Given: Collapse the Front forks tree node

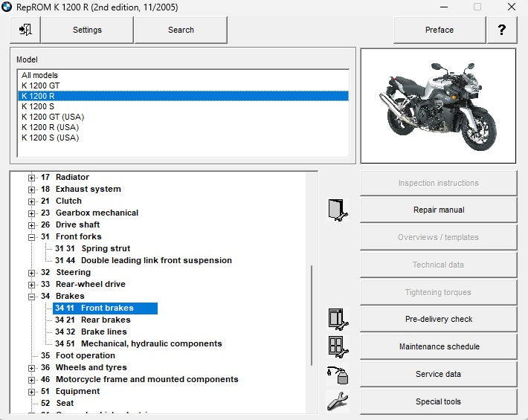Looking at the screenshot, I should coord(32,237).
